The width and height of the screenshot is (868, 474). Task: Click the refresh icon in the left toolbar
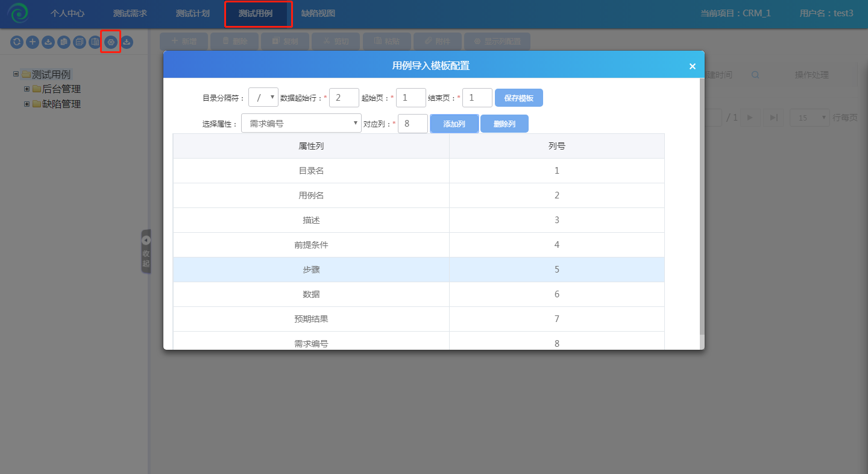pyautogui.click(x=16, y=42)
